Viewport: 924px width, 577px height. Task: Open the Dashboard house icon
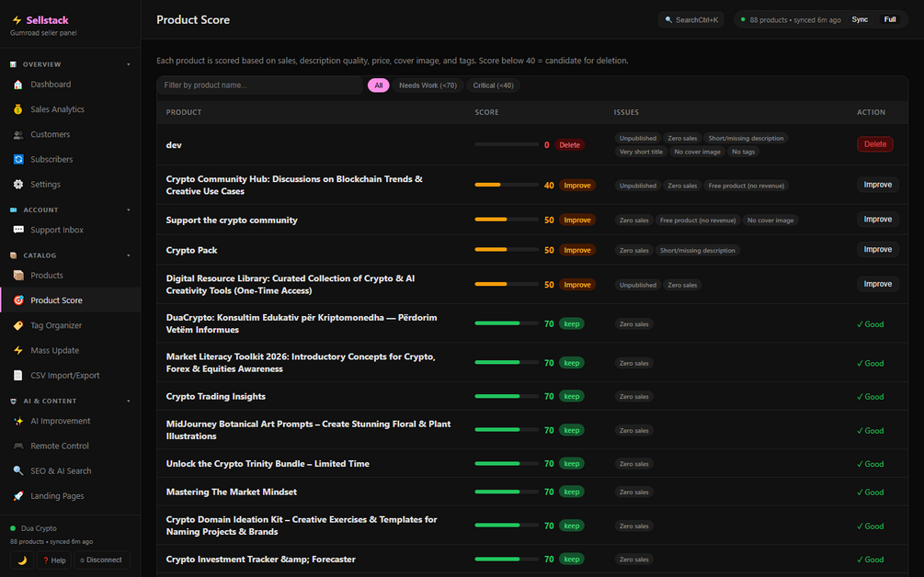pyautogui.click(x=18, y=85)
